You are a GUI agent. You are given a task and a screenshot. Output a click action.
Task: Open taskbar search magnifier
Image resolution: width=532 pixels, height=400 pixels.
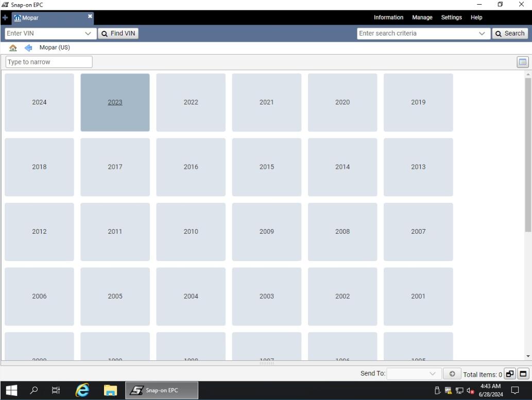pyautogui.click(x=34, y=391)
